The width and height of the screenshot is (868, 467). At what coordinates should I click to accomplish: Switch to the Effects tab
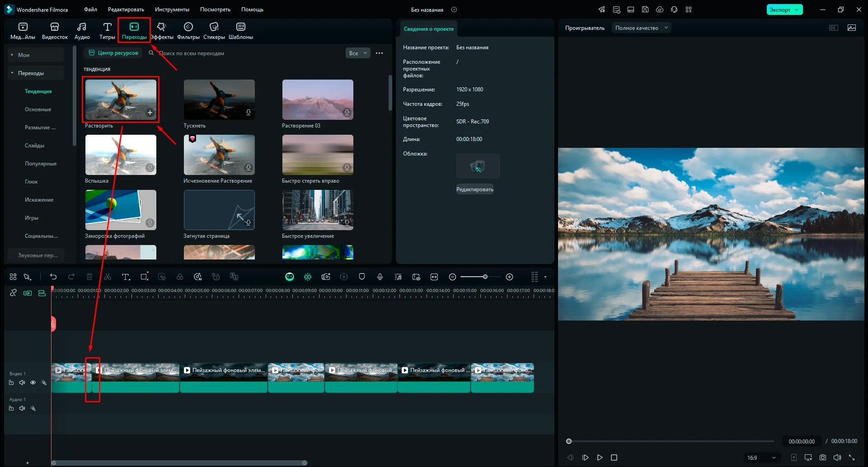click(x=162, y=31)
